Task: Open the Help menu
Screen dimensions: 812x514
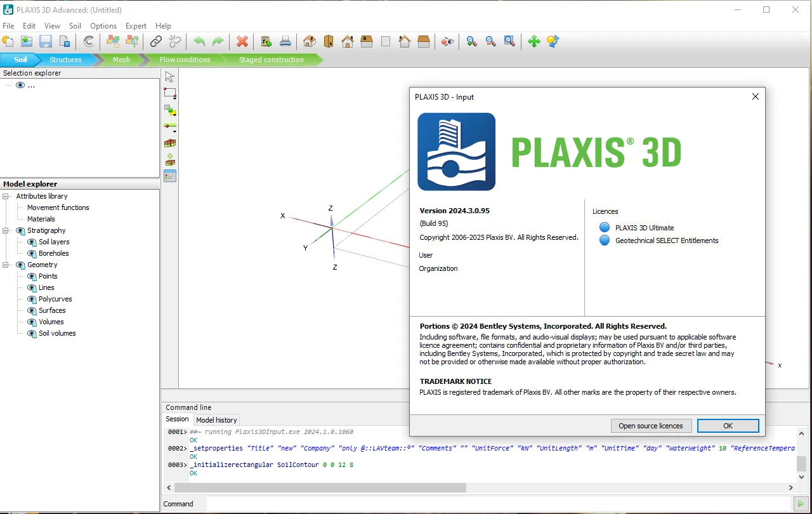Action: pyautogui.click(x=163, y=26)
